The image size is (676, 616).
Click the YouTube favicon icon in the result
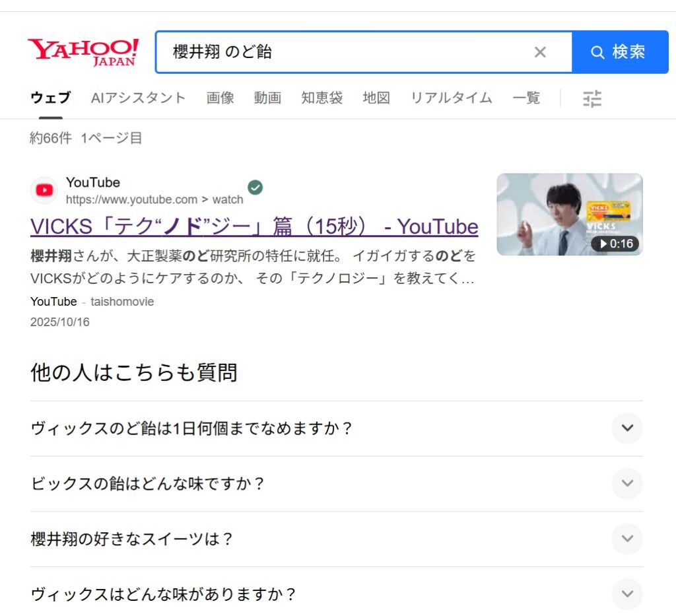(x=44, y=190)
